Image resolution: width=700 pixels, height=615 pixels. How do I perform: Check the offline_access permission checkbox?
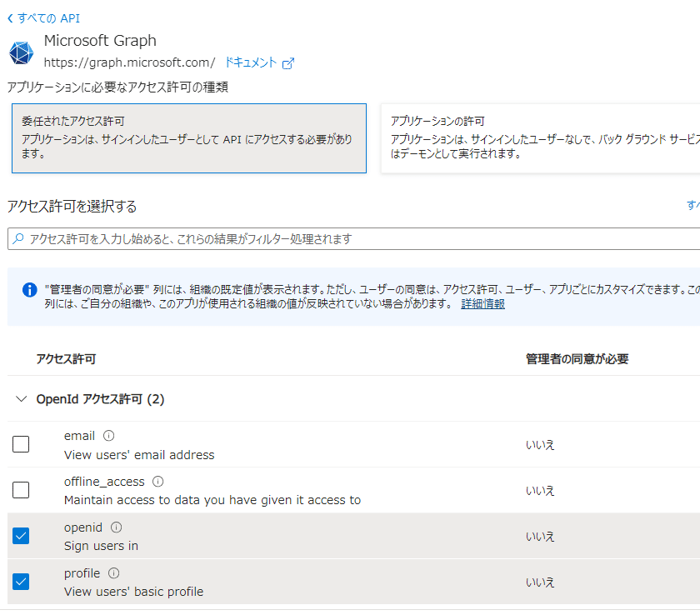tap(21, 490)
